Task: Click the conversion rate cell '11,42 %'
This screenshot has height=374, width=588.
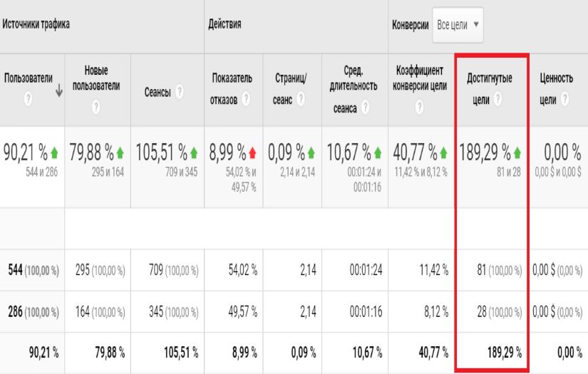Action: coord(433,270)
